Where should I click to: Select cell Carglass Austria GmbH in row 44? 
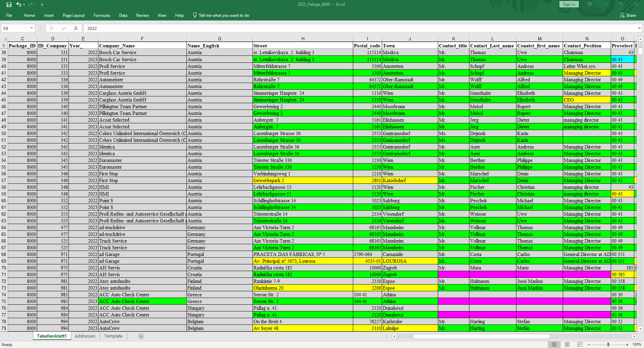tap(142, 93)
